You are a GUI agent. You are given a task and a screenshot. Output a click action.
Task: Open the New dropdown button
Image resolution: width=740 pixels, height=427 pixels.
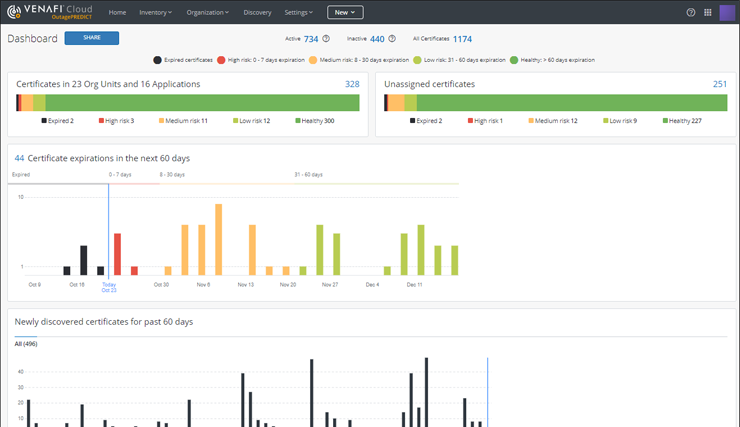click(345, 13)
